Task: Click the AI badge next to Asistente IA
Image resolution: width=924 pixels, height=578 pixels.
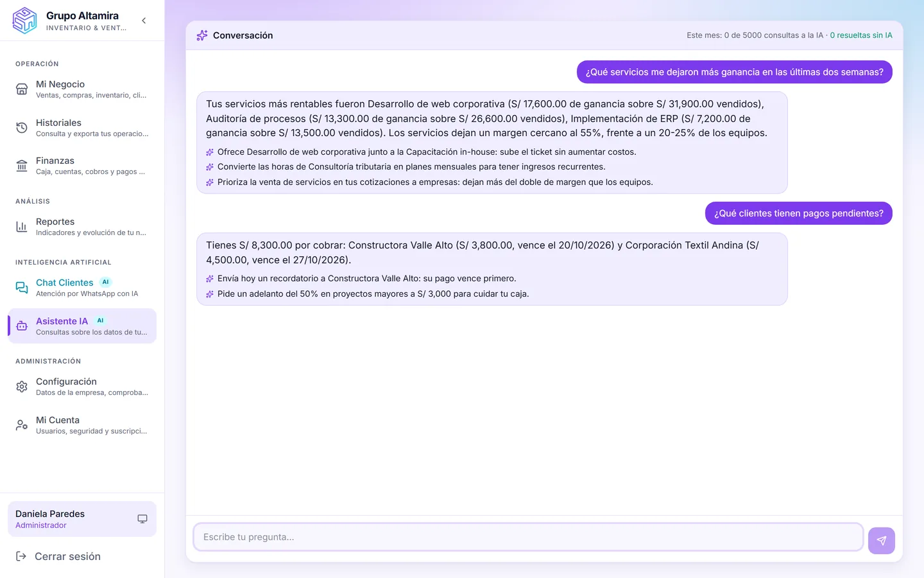Action: tap(100, 320)
